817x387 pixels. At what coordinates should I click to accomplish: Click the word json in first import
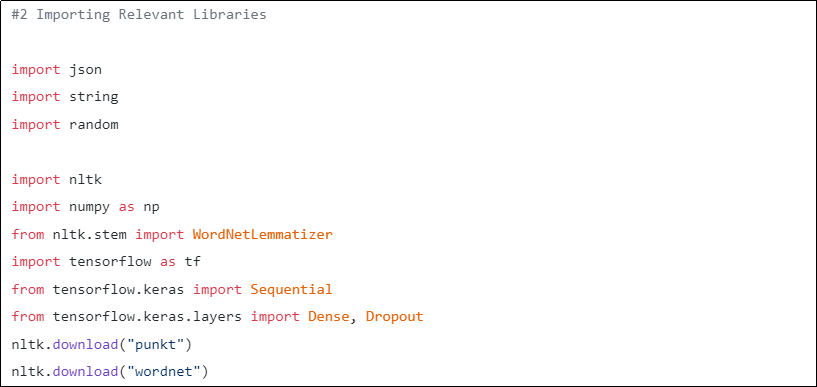[85, 70]
